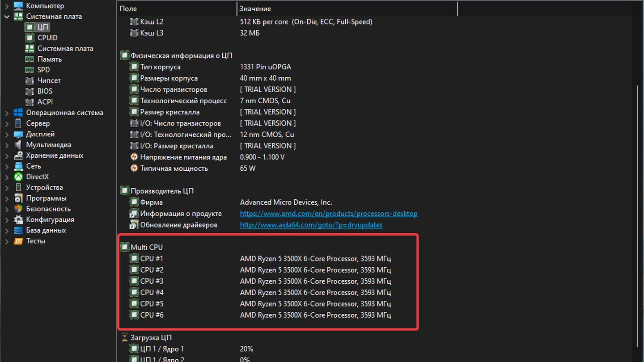Image resolution: width=644 pixels, height=362 pixels.
Task: Select the Чипсет chip icon
Action: point(30,81)
